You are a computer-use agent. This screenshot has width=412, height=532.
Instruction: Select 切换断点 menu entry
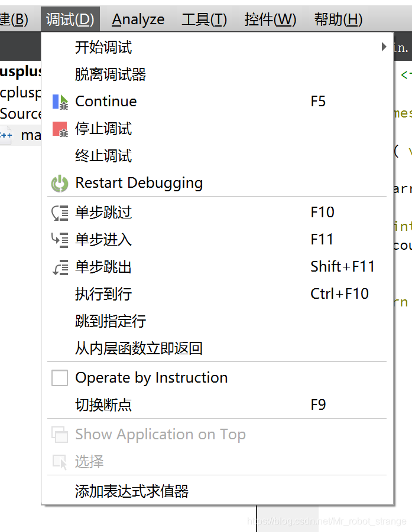pos(218,405)
